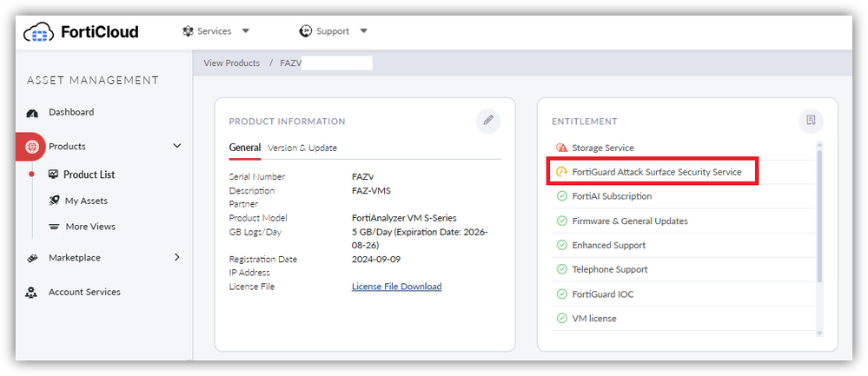Click the Marketplace ticket icon

point(33,258)
